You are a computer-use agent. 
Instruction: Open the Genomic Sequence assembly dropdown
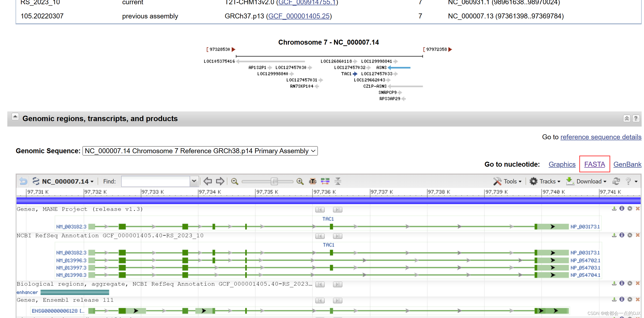[200, 151]
